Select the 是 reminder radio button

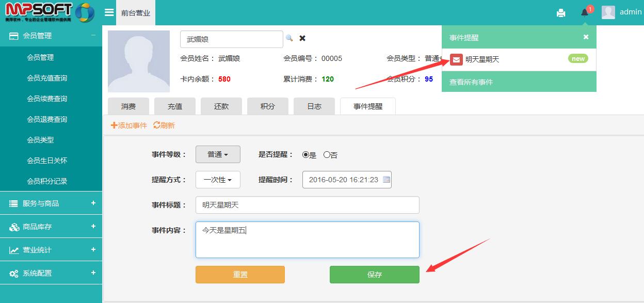305,154
